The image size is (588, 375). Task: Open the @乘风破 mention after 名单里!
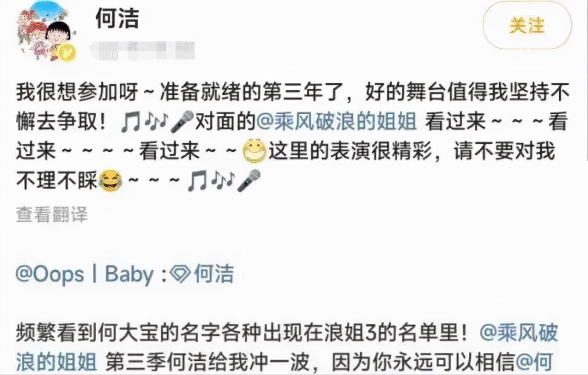coord(519,333)
